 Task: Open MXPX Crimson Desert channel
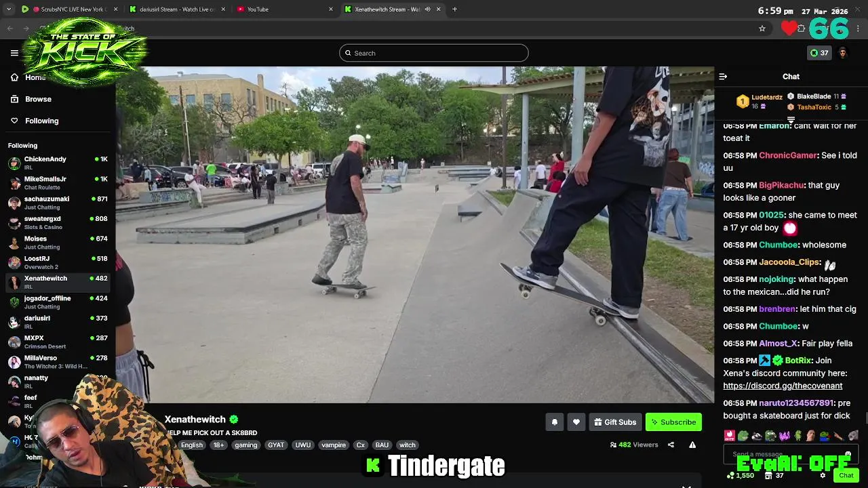[x=58, y=342]
